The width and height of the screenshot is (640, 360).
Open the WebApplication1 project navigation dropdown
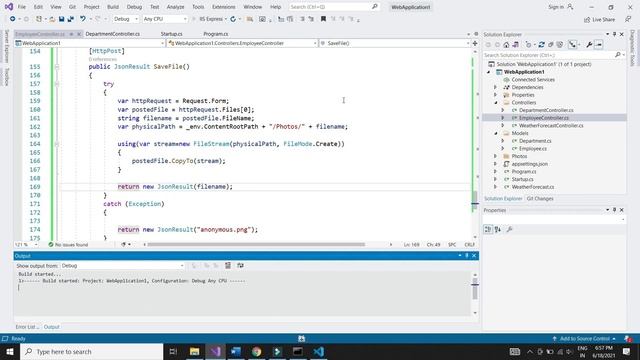89,43
